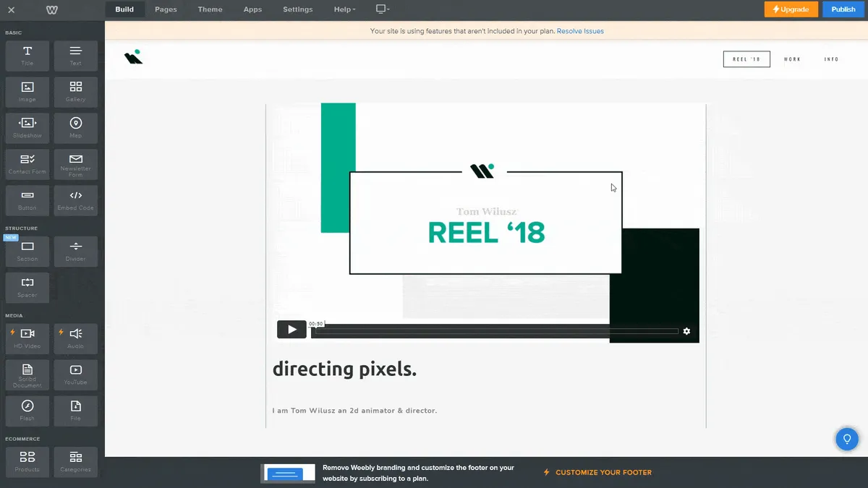Click the Weebly logo icon
Viewport: 868px width, 488px height.
(x=52, y=9)
